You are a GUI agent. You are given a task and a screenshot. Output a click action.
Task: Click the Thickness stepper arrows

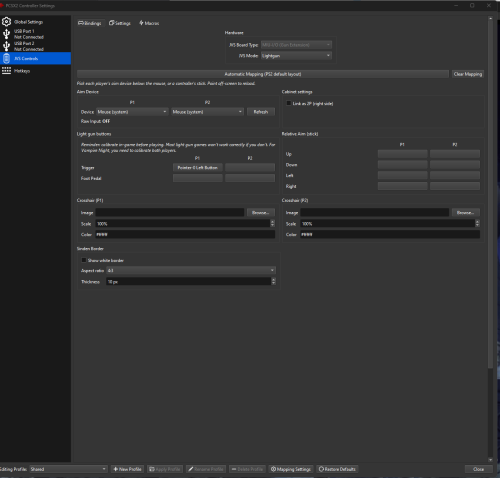(273, 282)
